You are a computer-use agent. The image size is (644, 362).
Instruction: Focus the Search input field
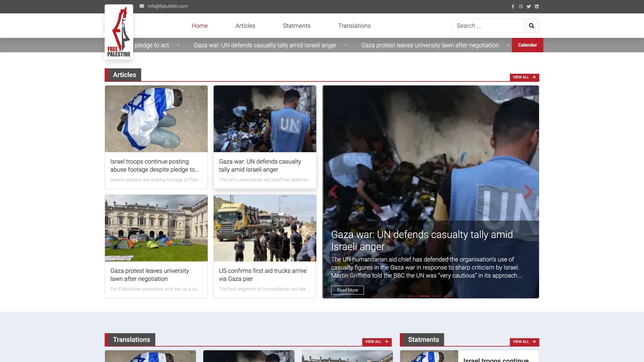click(488, 26)
